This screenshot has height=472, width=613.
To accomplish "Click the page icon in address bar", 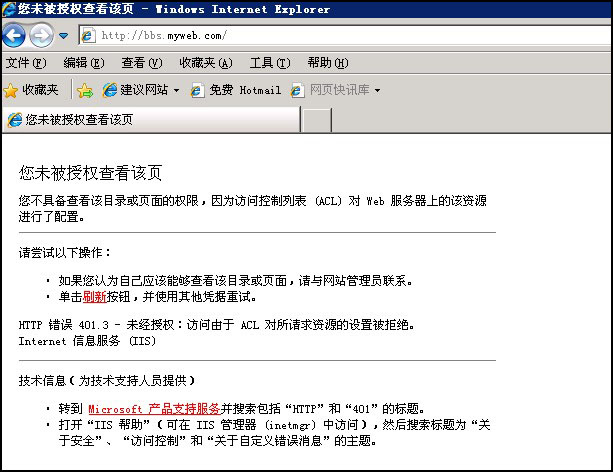I will click(x=88, y=36).
